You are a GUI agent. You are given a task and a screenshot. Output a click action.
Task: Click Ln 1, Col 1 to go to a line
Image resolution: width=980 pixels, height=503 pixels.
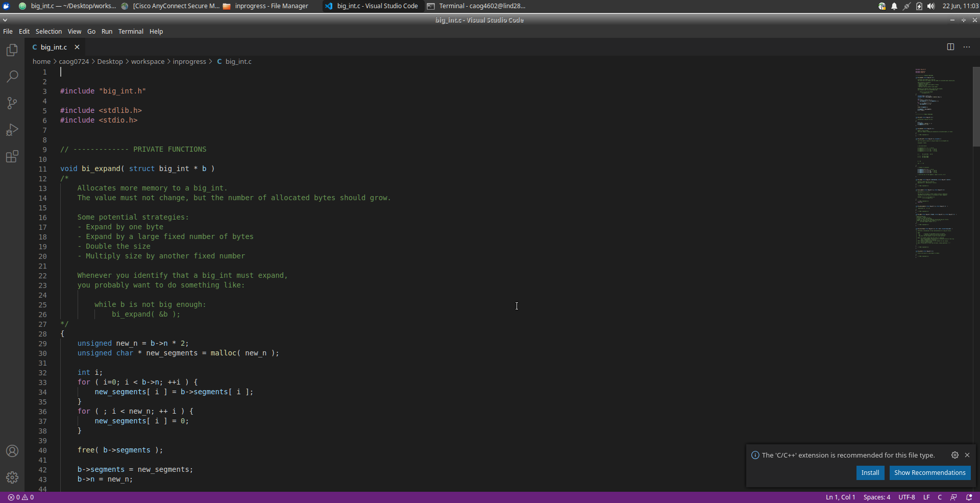click(x=840, y=497)
